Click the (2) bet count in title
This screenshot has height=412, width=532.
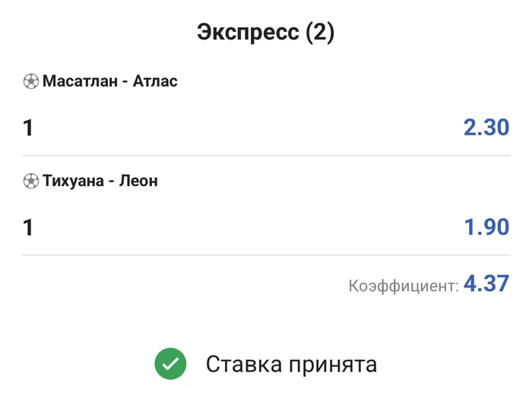click(x=320, y=33)
